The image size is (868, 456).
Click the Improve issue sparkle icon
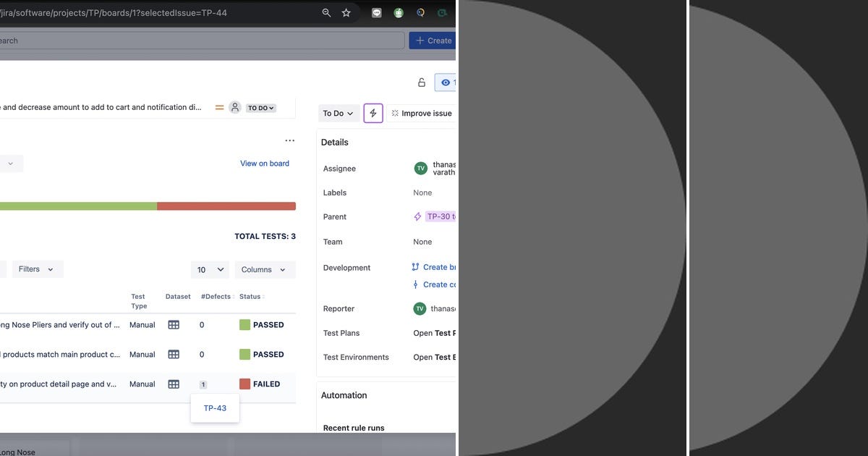click(394, 113)
